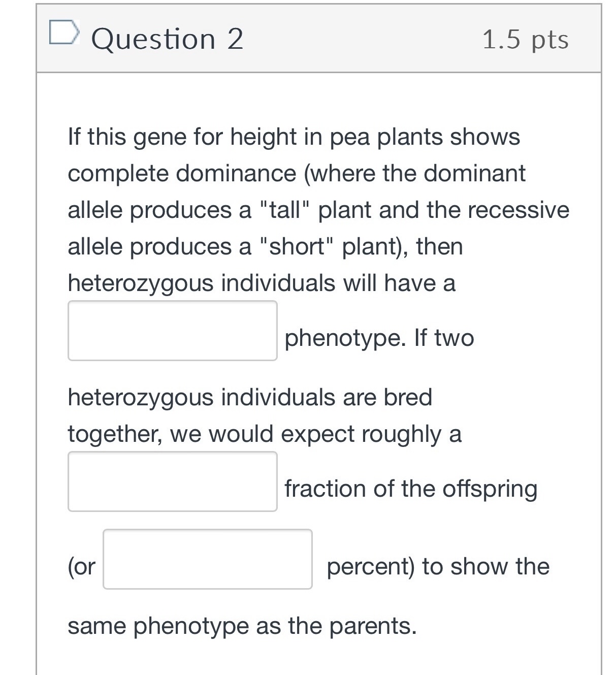Click the blank before "phenotype. If two"
This screenshot has width=616, height=675.
click(172, 331)
